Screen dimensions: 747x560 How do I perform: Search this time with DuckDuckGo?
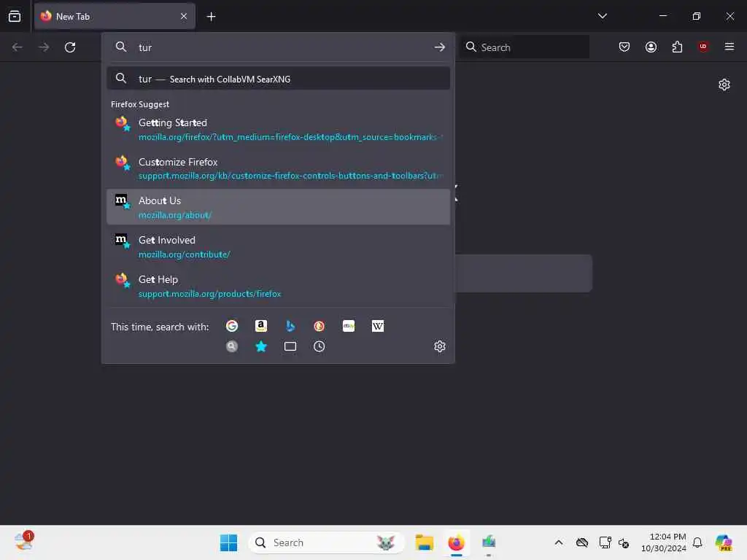click(x=320, y=326)
